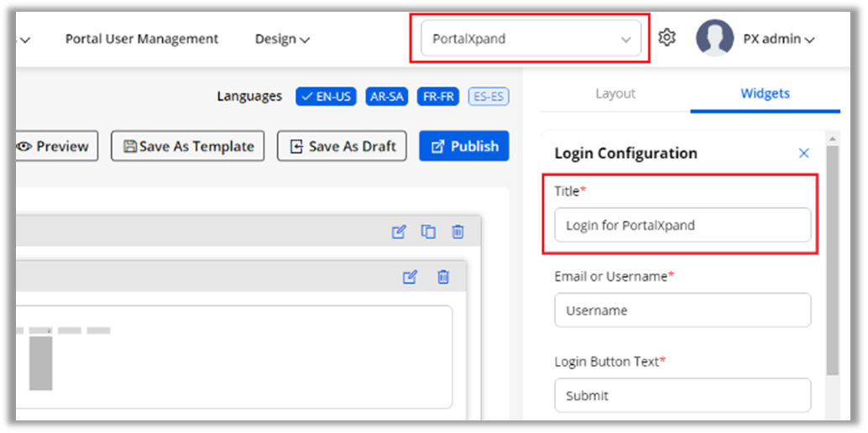Expand the Design menu

tap(282, 39)
